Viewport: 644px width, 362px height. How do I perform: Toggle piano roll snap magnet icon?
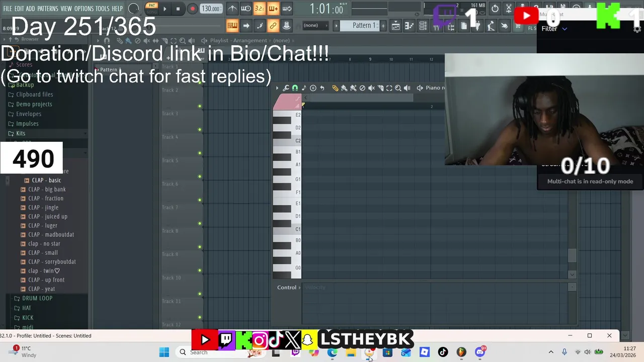tap(295, 88)
